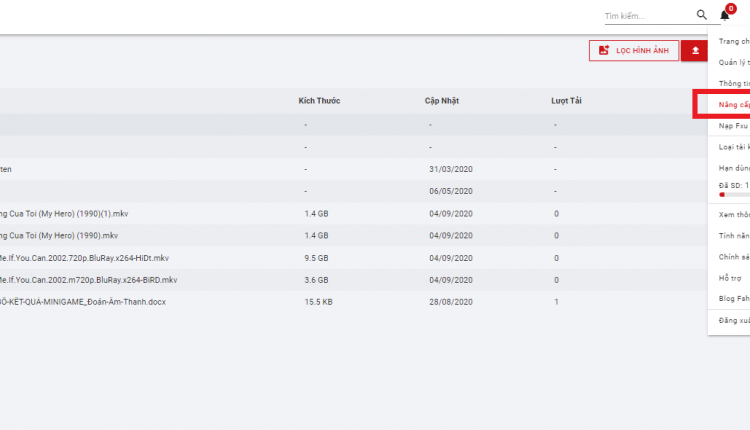This screenshot has width=750, height=430.
Task: Select the Nâng cấp menu entry
Action: pyautogui.click(x=734, y=105)
